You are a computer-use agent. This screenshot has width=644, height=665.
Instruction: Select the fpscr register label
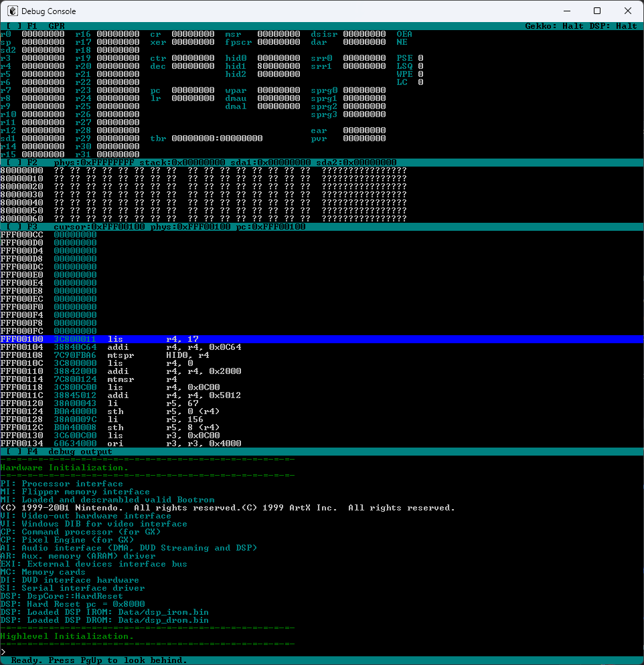point(238,42)
